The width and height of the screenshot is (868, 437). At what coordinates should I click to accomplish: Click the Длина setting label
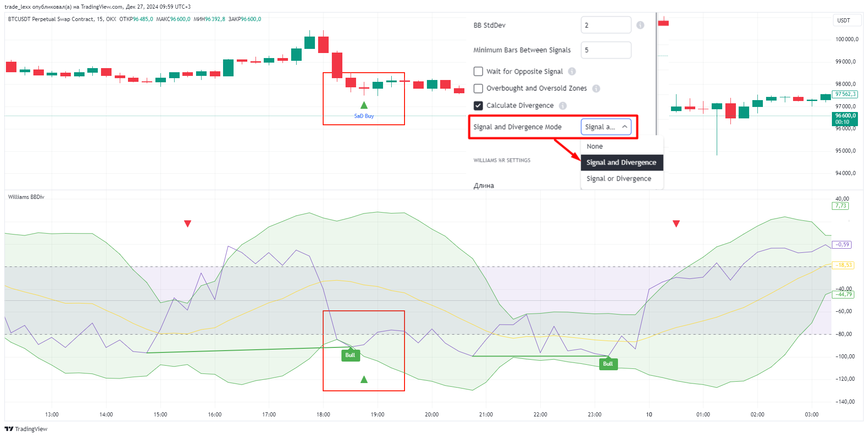(484, 186)
